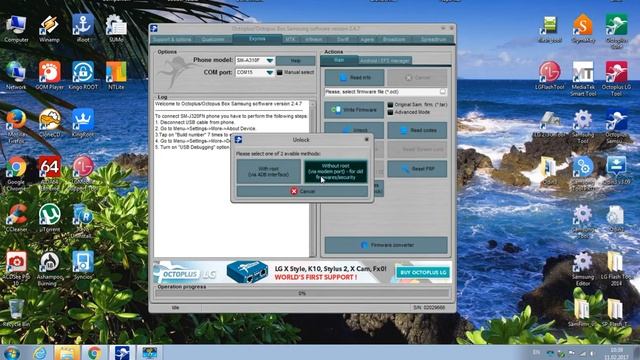The width and height of the screenshot is (640, 360).
Task: Switch to the Exynos tab
Action: point(257,39)
